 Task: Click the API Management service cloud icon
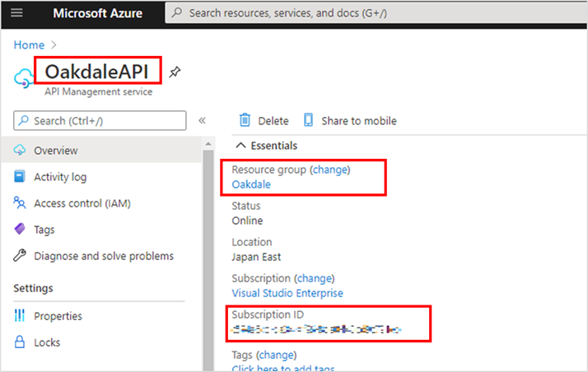point(24,78)
